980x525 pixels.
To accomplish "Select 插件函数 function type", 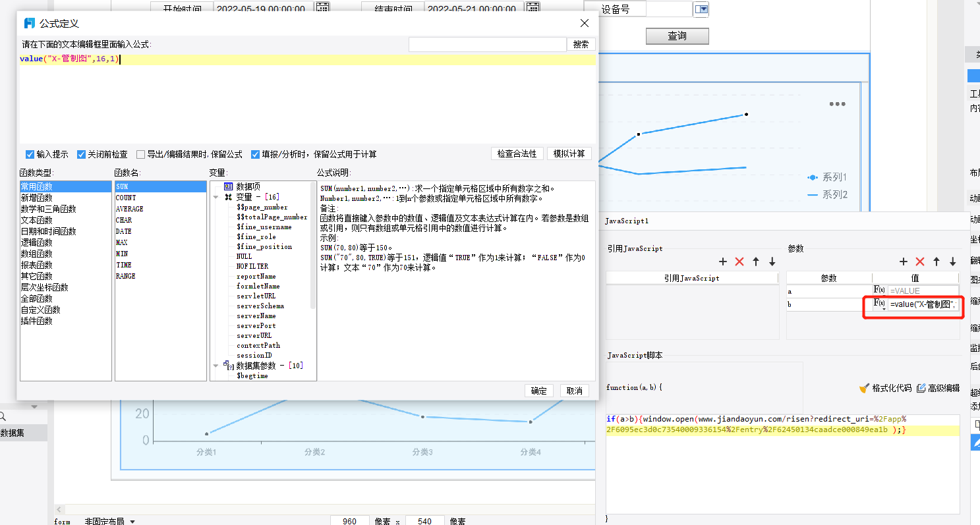I will point(37,321).
